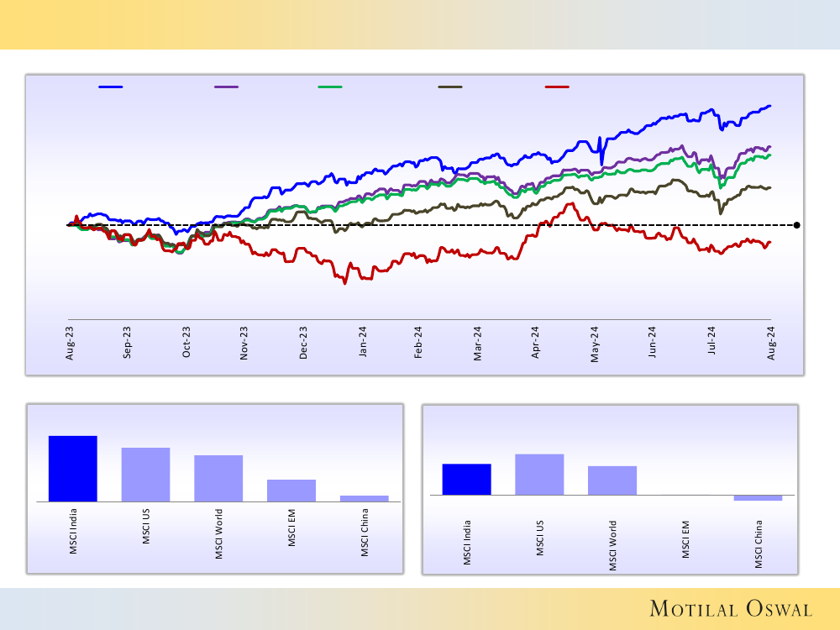Click the MSCI EM bar in left bar chart
Screen dimensions: 840x630
point(291,491)
